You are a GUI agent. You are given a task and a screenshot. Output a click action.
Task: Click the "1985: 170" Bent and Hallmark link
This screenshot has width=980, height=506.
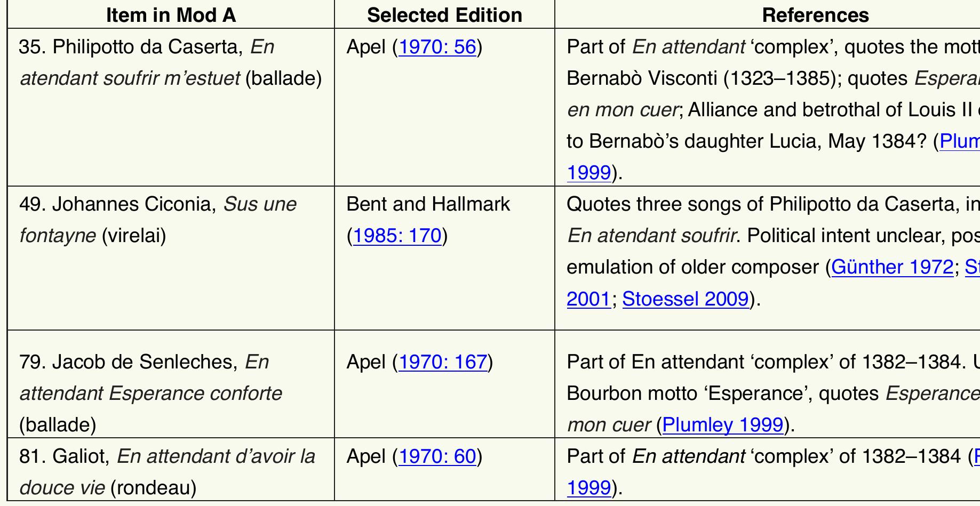(397, 236)
